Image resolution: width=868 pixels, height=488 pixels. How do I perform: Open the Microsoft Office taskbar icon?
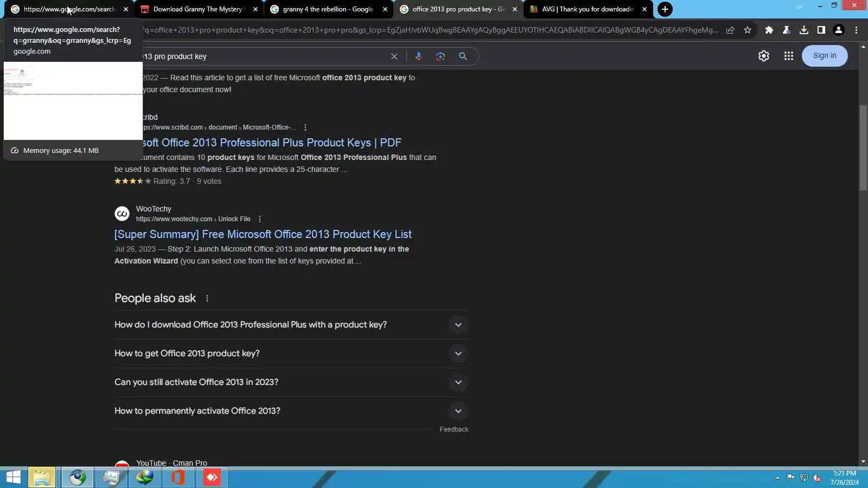(178, 478)
